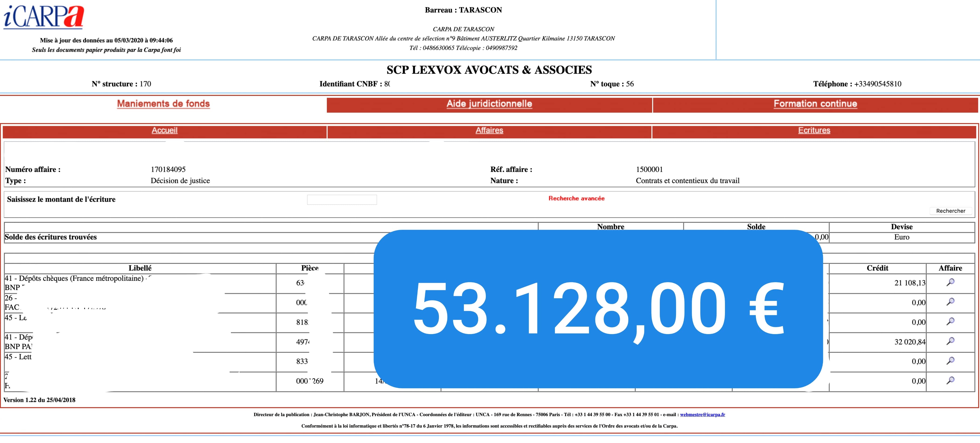
Task: Select réf. affaire 1500001
Action: pos(649,170)
